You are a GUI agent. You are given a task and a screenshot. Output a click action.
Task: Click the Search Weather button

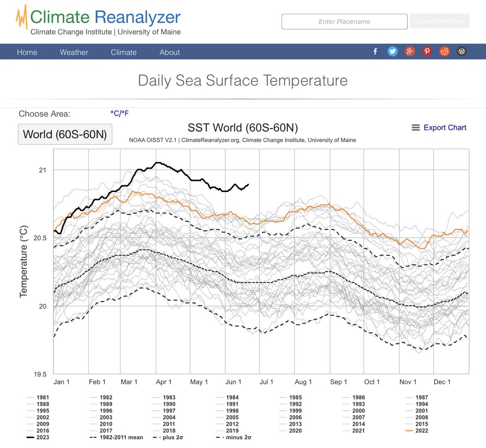[439, 21]
